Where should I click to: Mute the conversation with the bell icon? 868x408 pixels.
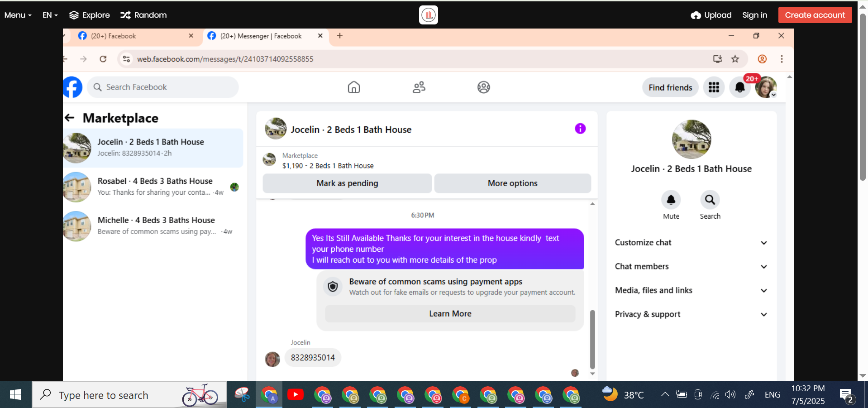click(x=671, y=200)
